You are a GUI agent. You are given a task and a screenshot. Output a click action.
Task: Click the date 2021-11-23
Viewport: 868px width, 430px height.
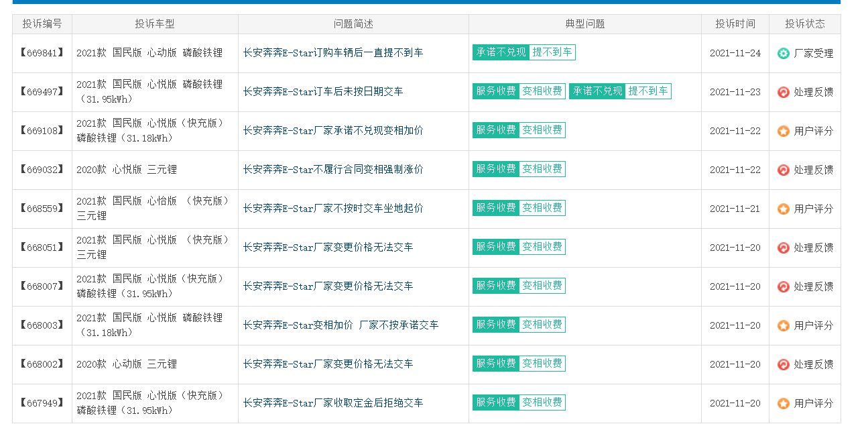point(735,92)
